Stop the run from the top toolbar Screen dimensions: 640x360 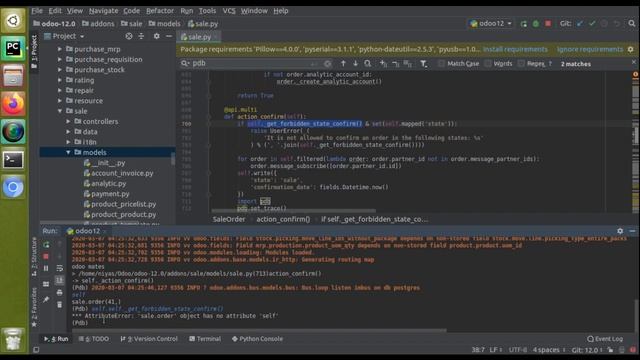coord(548,24)
